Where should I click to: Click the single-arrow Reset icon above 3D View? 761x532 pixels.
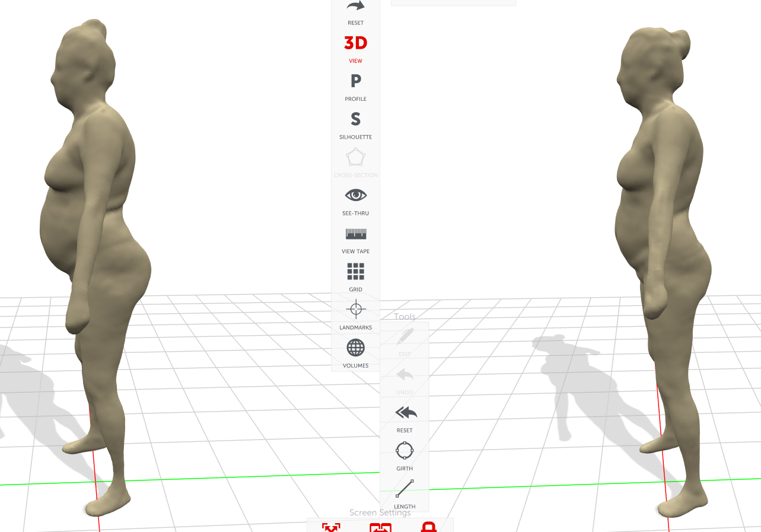[x=355, y=7]
